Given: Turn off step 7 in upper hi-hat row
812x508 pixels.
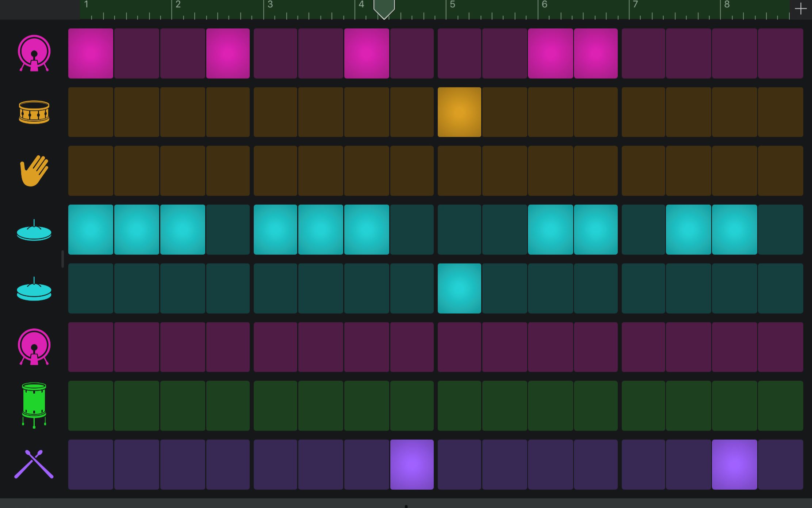Looking at the screenshot, I should click(367, 230).
